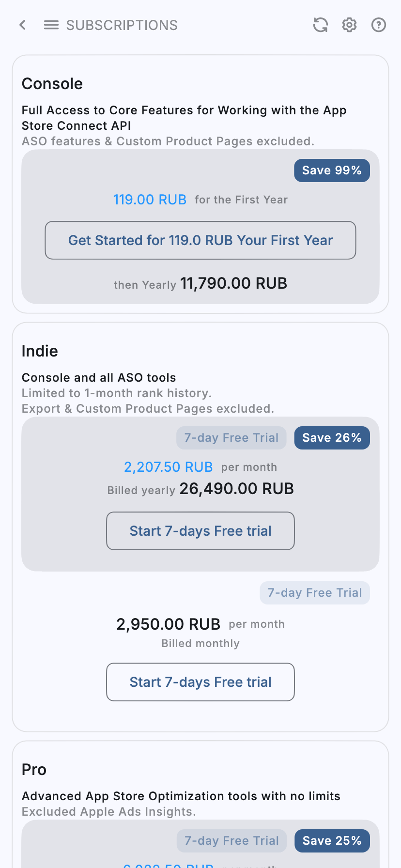401x868 pixels.
Task: Open the hamburger menu icon
Action: 51,25
